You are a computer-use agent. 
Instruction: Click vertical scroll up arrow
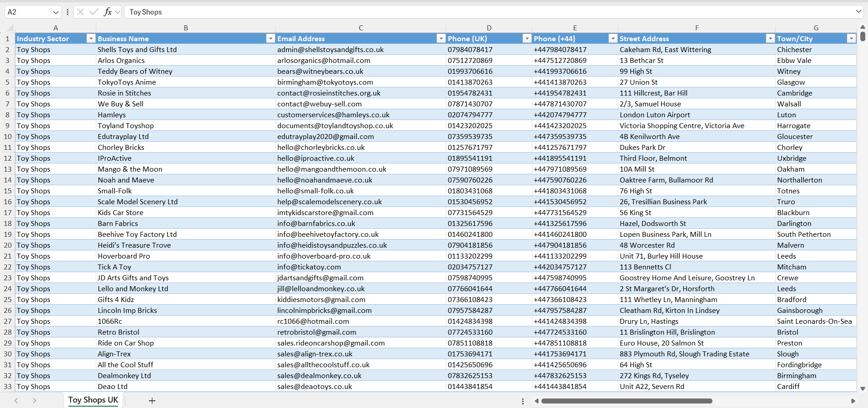[863, 27]
